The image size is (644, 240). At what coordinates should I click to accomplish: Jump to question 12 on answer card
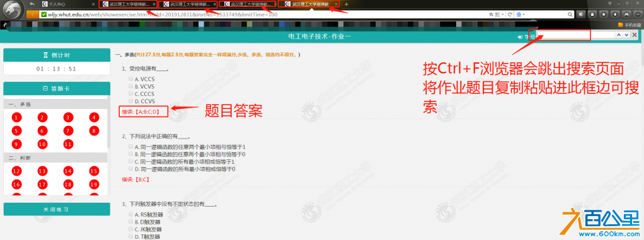point(16,171)
